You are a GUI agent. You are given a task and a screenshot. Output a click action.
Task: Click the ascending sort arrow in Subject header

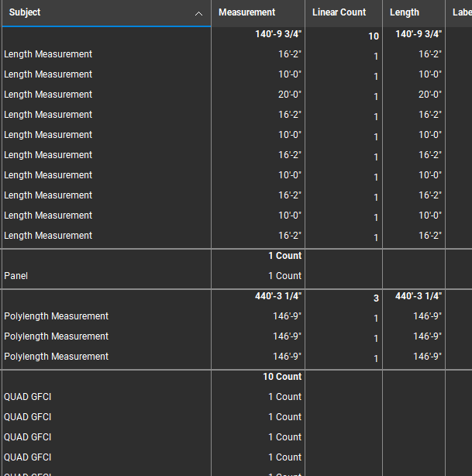click(x=198, y=13)
